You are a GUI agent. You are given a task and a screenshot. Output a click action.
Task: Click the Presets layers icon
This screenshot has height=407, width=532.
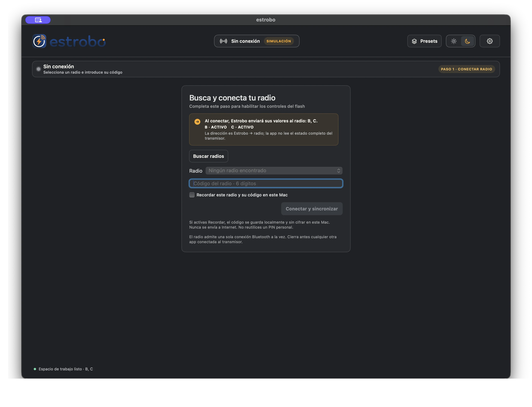point(414,41)
